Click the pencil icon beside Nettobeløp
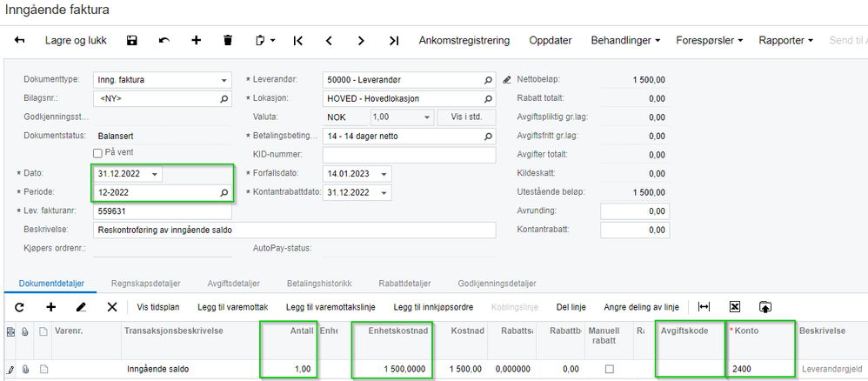 506,80
